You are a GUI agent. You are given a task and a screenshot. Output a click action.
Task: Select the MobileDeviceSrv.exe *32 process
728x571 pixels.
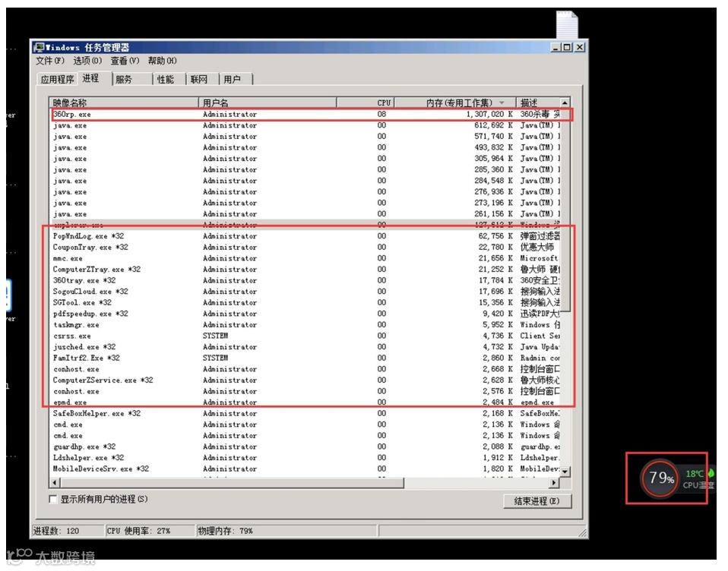click(x=305, y=469)
